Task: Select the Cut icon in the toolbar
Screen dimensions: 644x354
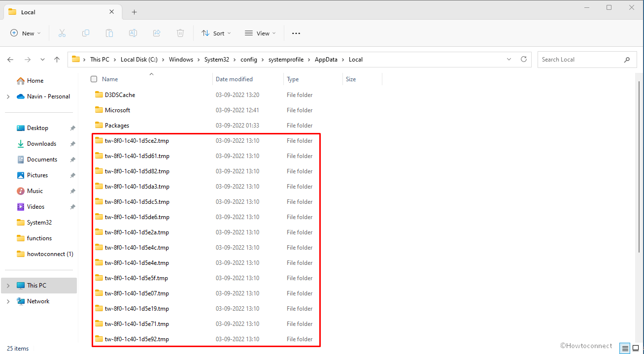Action: click(62, 33)
